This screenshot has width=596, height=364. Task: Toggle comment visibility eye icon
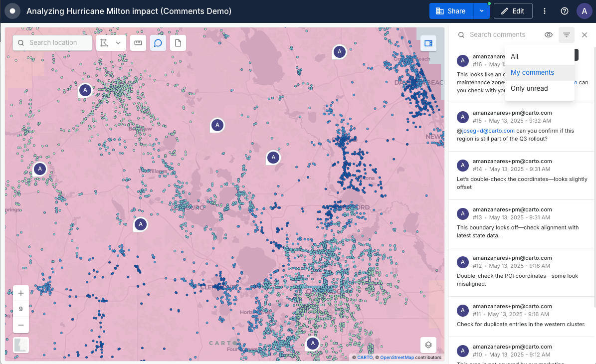tap(549, 35)
